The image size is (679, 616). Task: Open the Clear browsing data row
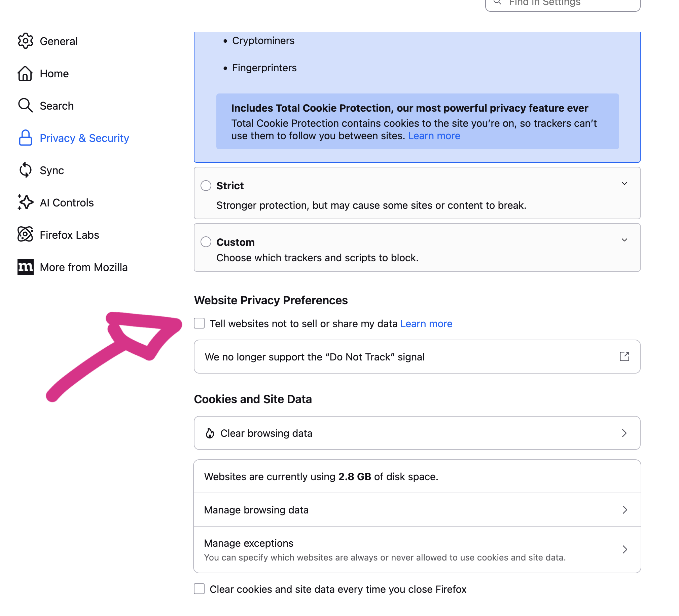(417, 433)
